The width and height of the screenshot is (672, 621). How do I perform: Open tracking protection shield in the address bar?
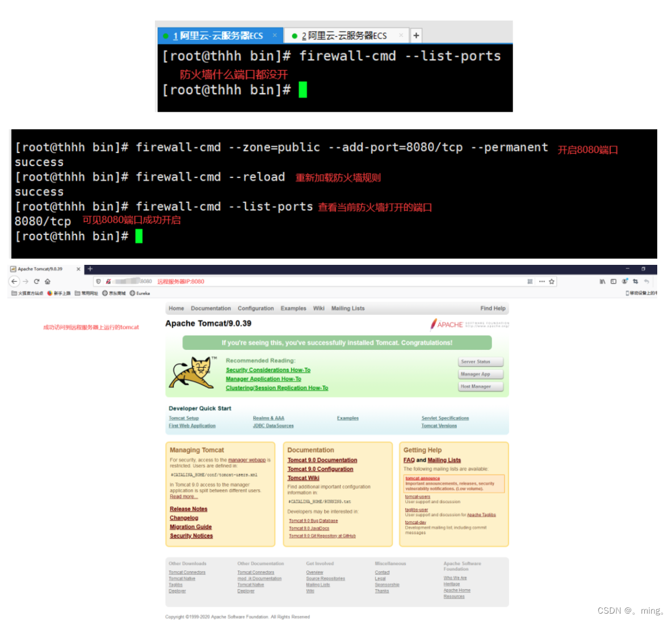point(99,282)
